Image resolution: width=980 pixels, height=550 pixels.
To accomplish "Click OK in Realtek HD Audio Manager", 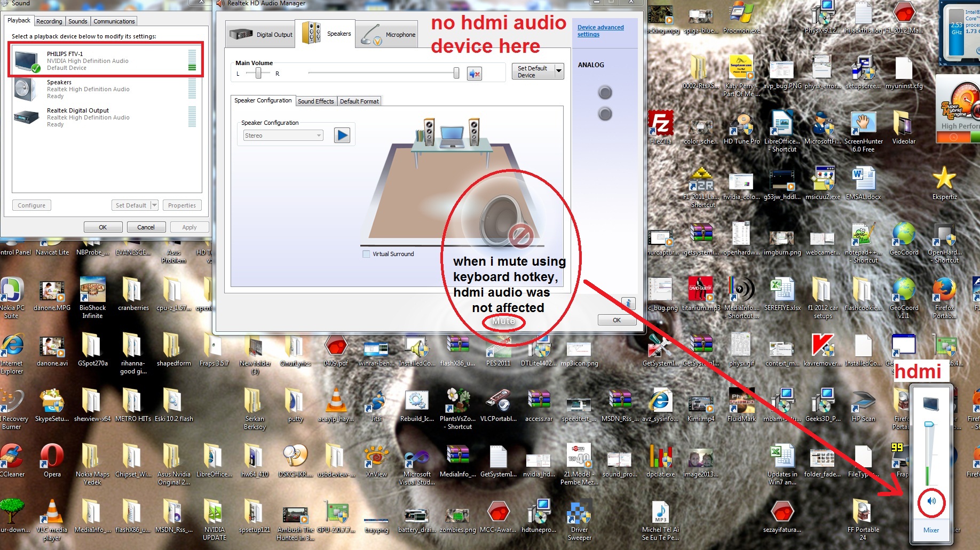I will pyautogui.click(x=617, y=320).
